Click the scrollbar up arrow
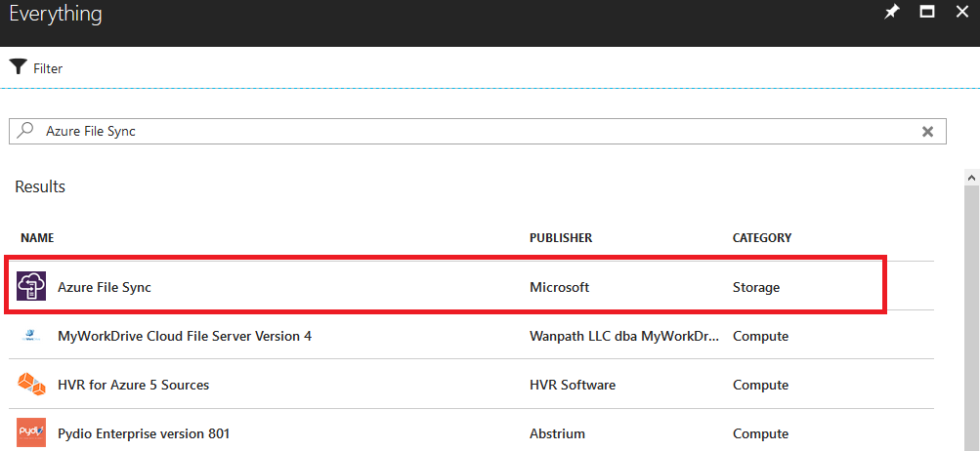Screen dimensions: 980x451 tap(971, 178)
